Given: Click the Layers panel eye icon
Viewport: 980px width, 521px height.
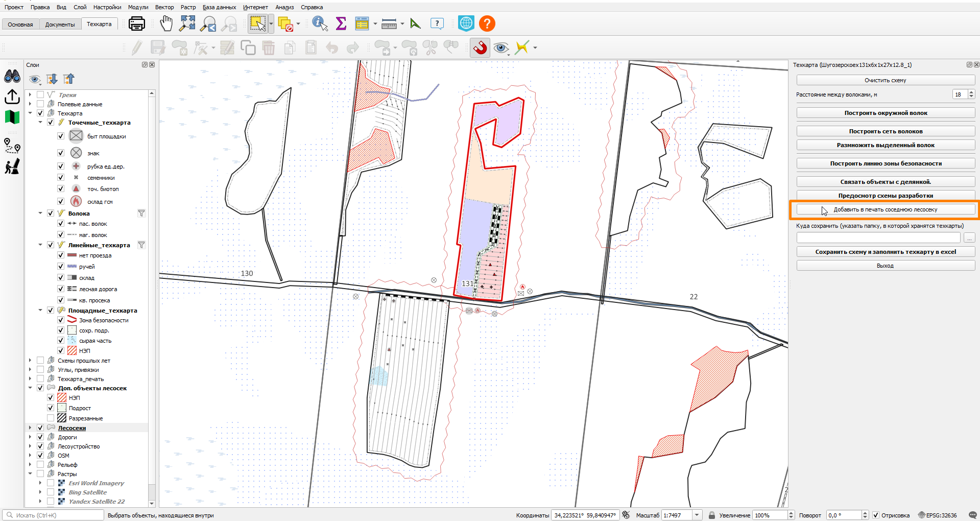Looking at the screenshot, I should [x=35, y=79].
